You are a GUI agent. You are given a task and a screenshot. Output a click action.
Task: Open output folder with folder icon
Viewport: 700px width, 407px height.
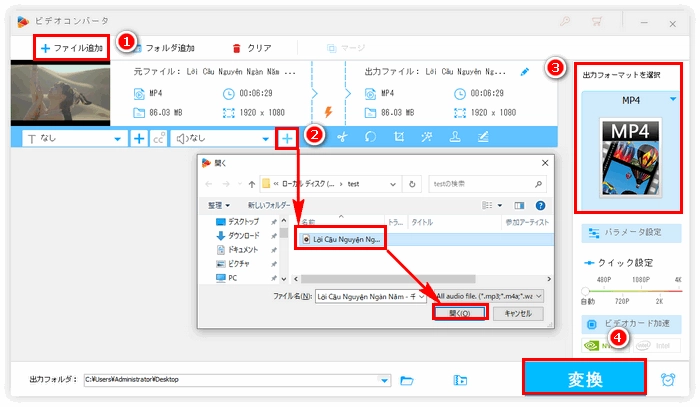click(407, 380)
